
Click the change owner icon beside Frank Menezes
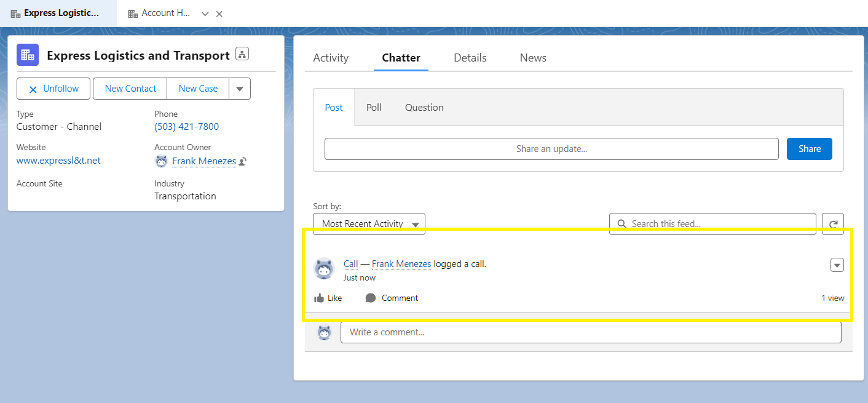tap(243, 162)
